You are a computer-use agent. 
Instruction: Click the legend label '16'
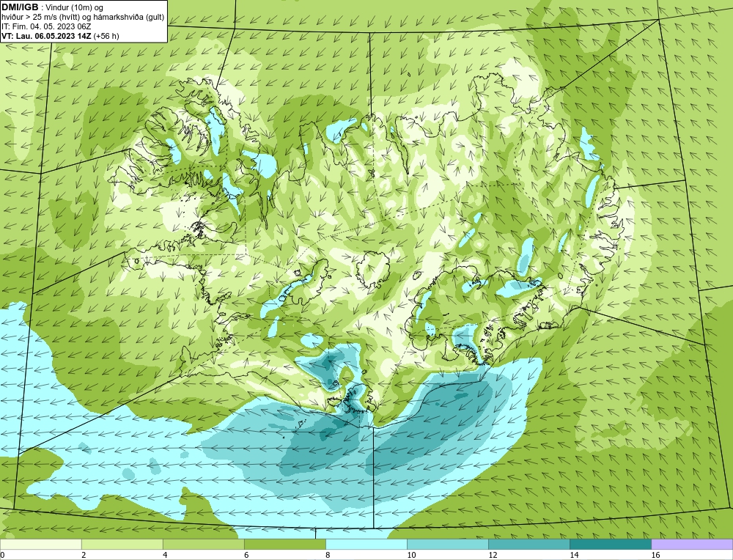(x=655, y=555)
